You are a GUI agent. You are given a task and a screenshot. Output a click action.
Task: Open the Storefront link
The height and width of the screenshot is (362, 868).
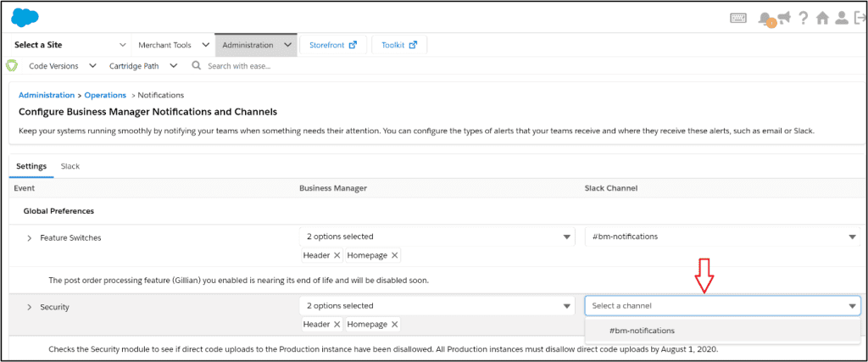[x=332, y=45]
